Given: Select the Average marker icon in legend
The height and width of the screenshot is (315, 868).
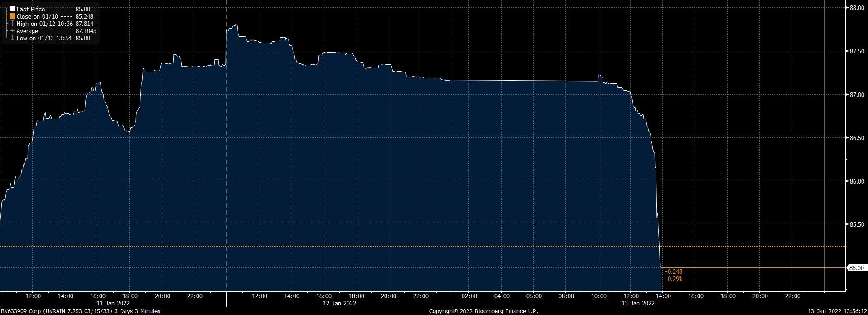Looking at the screenshot, I should (x=12, y=31).
